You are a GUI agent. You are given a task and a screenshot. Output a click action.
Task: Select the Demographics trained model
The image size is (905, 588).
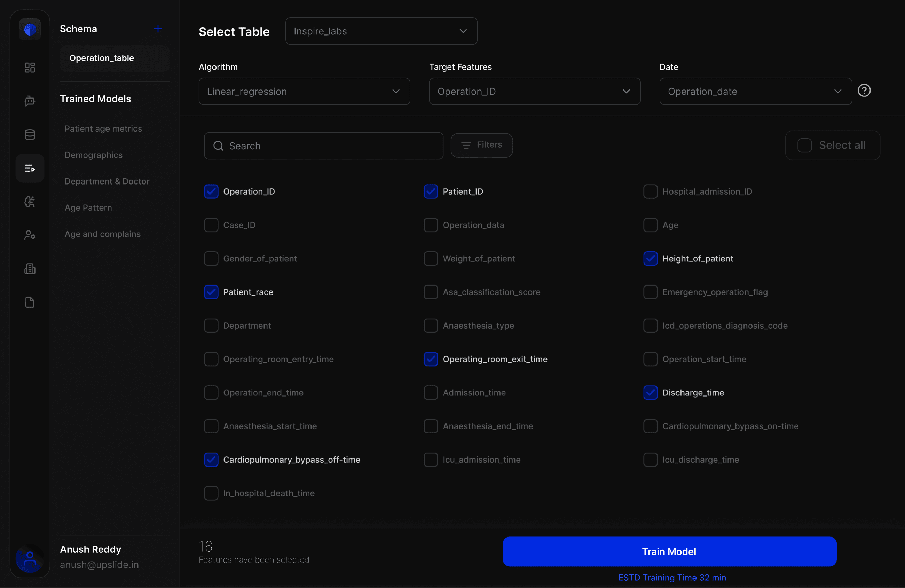(x=94, y=155)
